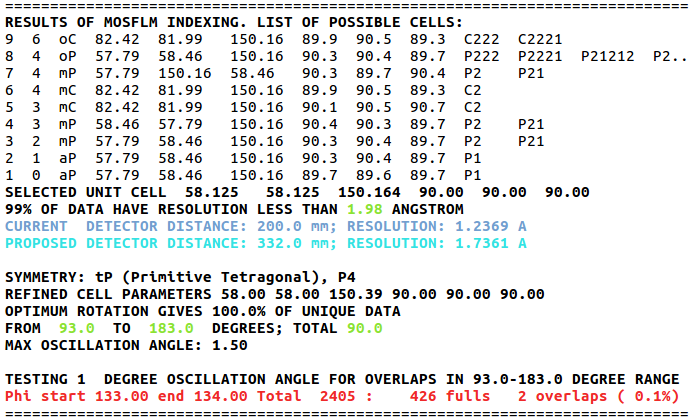Click current resolution value 1.2369 A
Viewport: 695px width, 418px height.
pos(491,226)
